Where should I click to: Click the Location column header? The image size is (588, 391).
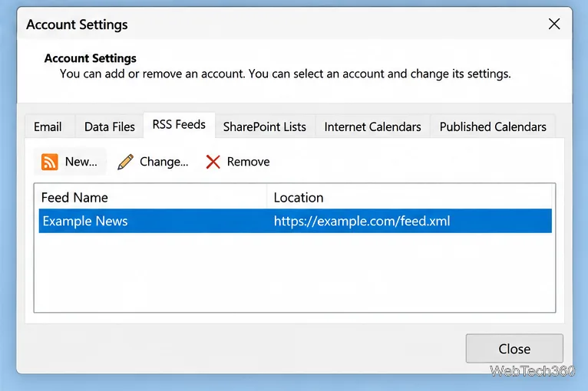click(409, 197)
